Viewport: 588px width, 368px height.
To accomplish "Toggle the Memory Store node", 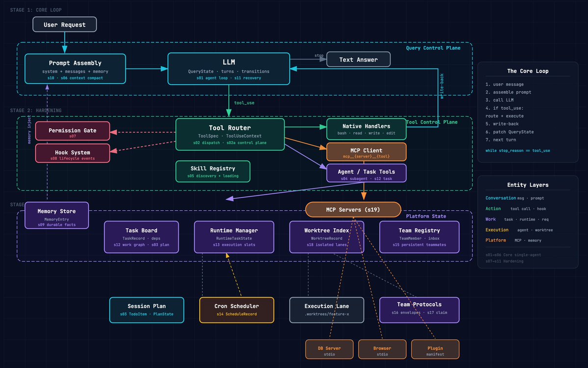I will coord(56,215).
